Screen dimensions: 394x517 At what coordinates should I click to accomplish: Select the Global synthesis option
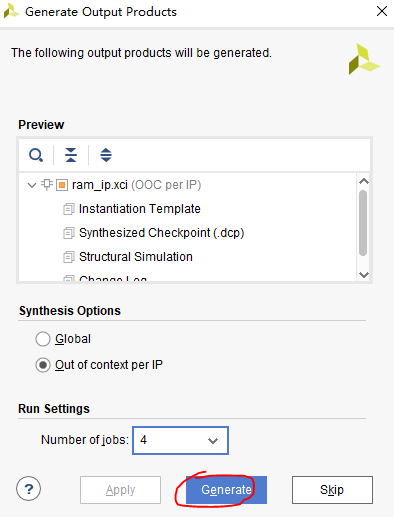tap(43, 339)
